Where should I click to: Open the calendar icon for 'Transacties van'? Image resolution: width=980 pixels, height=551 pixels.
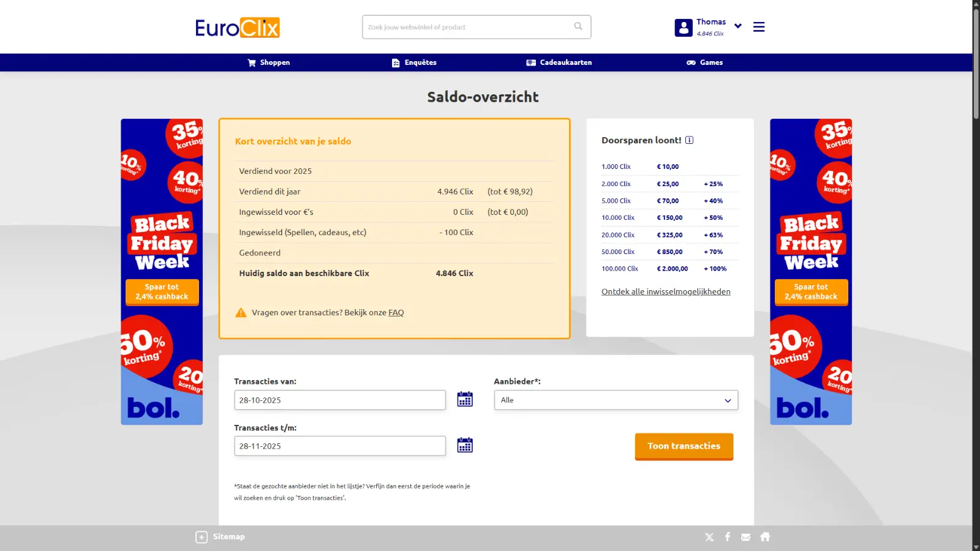tap(465, 399)
